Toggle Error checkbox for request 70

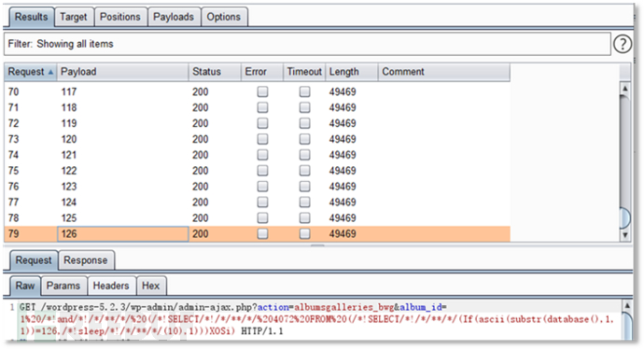coord(262,91)
